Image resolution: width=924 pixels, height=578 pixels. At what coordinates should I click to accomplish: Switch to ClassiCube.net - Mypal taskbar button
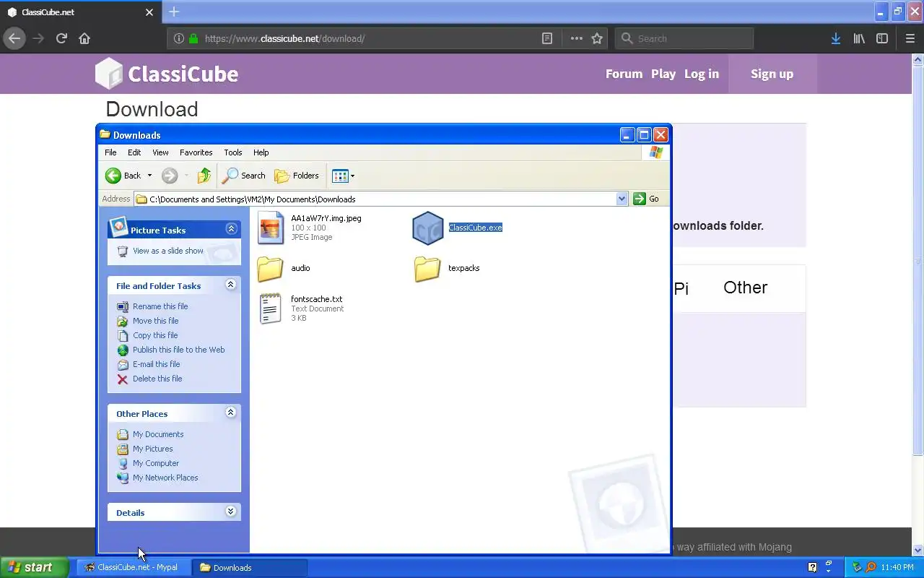[134, 567]
